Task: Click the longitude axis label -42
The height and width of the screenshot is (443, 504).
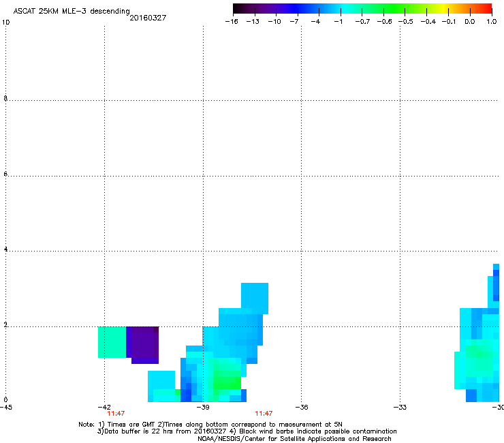Action: pyautogui.click(x=104, y=407)
